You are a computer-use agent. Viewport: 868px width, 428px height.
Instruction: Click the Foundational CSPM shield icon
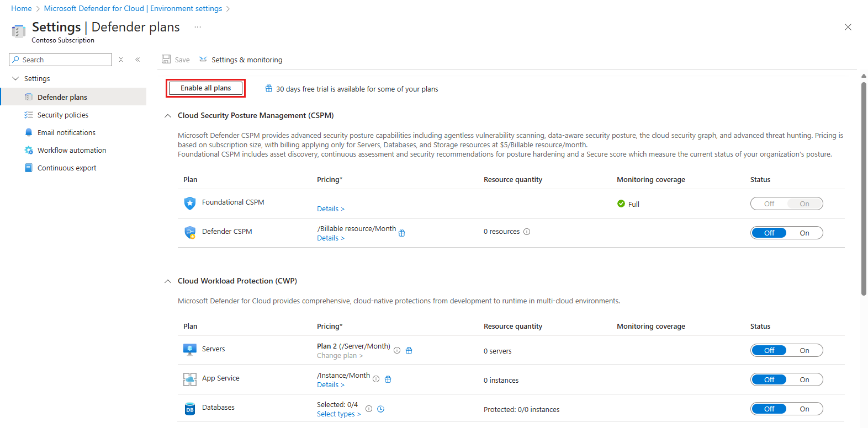[190, 203]
